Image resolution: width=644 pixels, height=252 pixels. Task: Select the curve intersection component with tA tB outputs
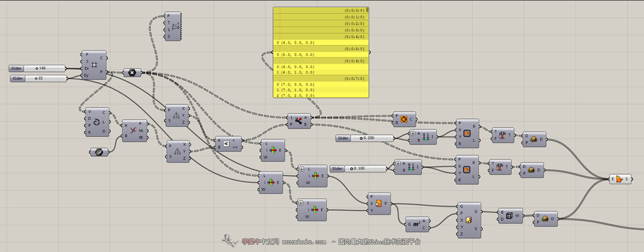[x=135, y=130]
